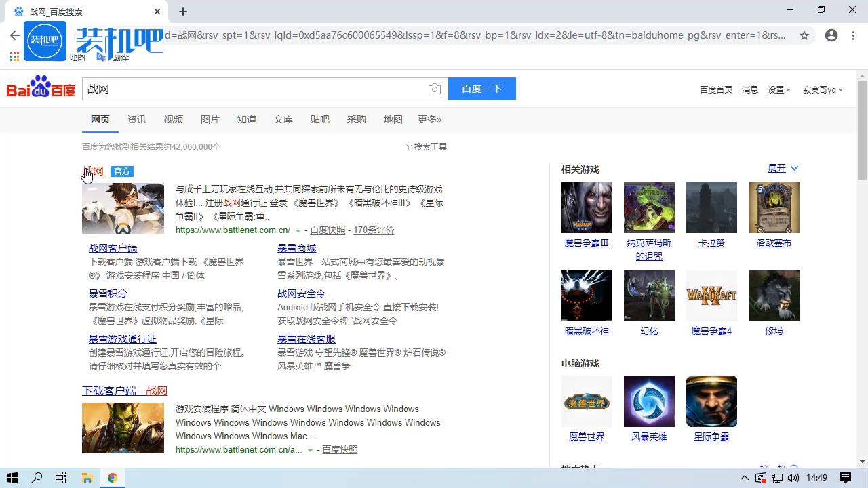868x488 pixels.
Task: Click the 魔兽世界 game thumbnail
Action: coord(587,401)
